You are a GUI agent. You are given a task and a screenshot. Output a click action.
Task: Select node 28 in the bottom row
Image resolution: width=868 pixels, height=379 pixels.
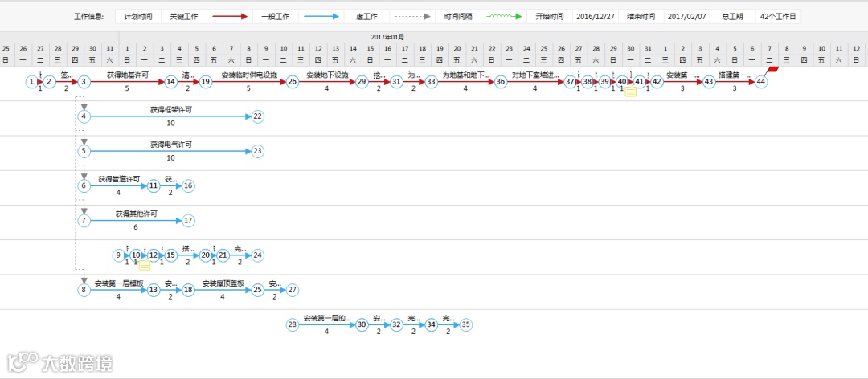click(293, 324)
